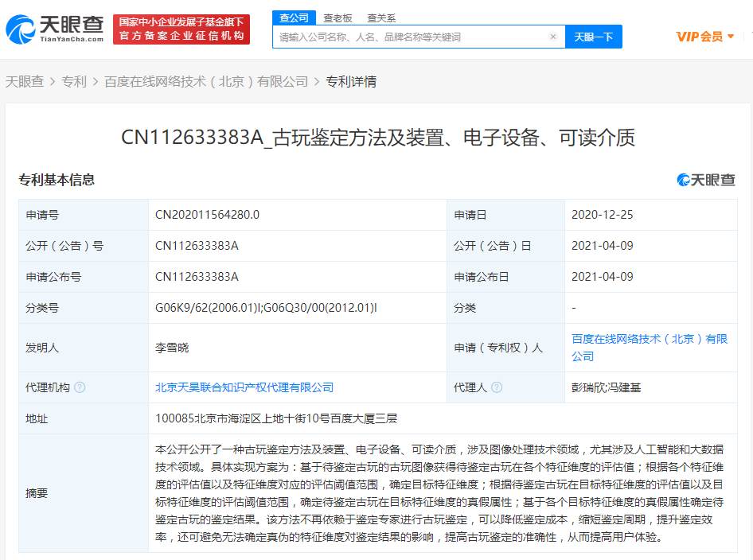The width and height of the screenshot is (753, 560).
Task: Click the 天眼查 watermark logo beside 专利基本信息
Action: tap(706, 180)
